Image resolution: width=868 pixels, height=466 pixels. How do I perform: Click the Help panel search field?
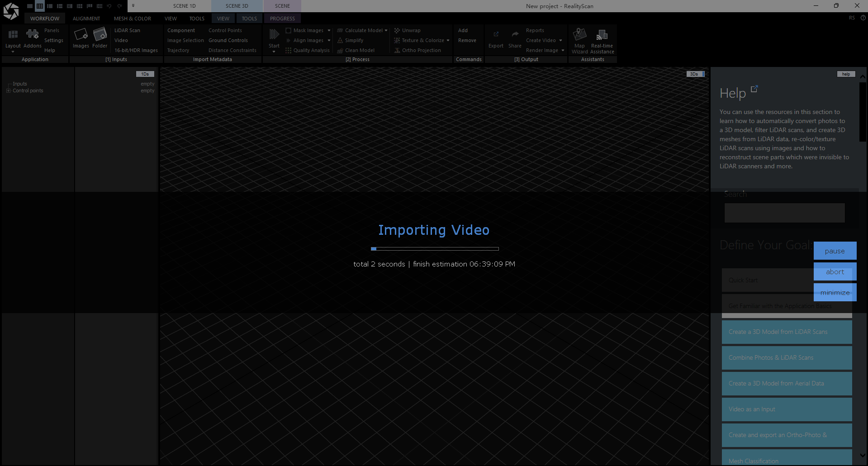(785, 213)
